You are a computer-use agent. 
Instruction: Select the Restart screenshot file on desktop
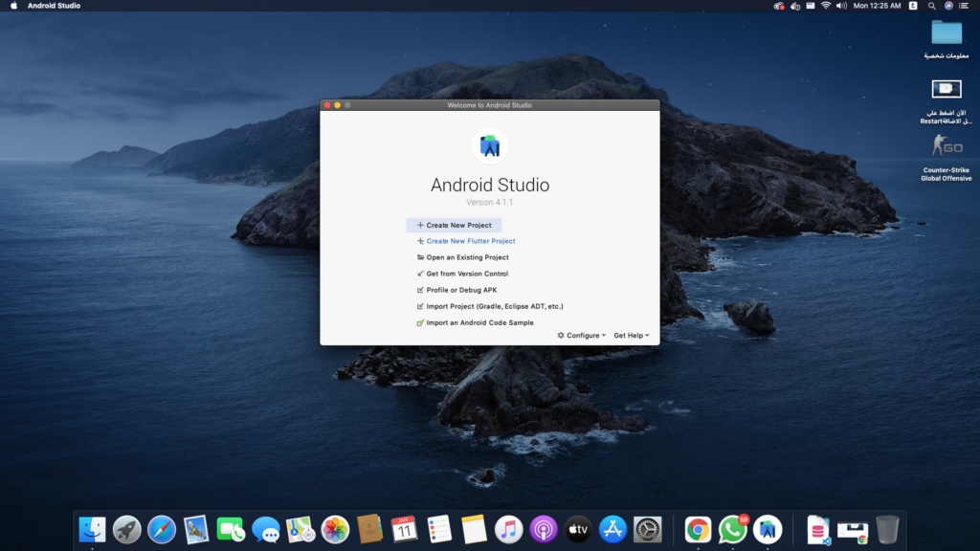(x=947, y=89)
